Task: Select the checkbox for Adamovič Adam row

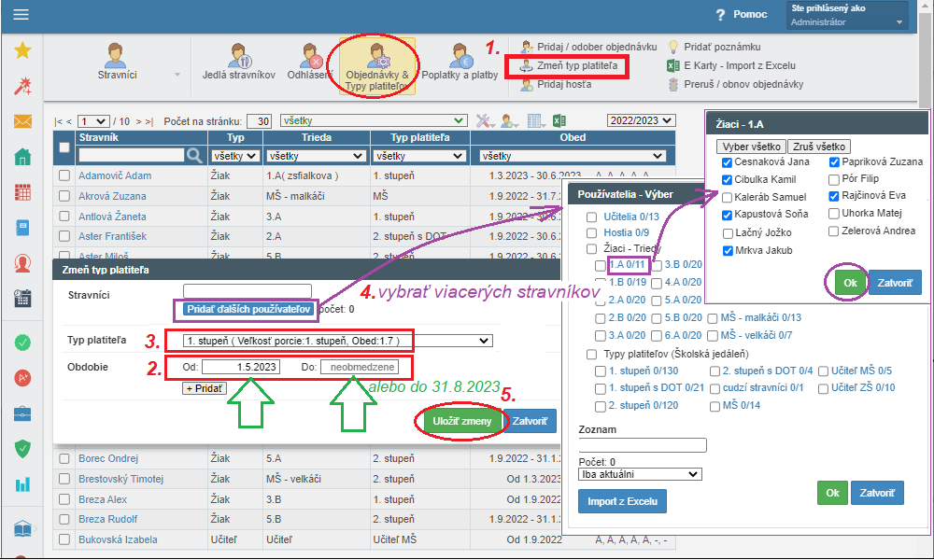Action: [64, 175]
